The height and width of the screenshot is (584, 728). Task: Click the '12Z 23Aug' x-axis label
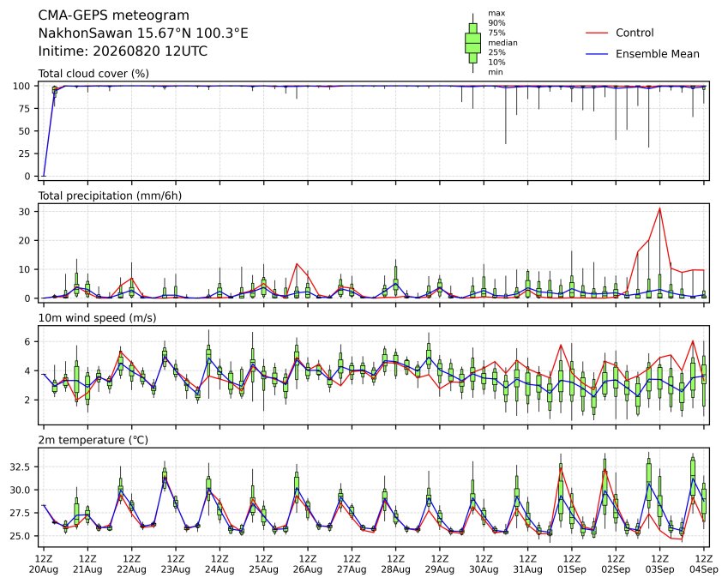click(176, 564)
